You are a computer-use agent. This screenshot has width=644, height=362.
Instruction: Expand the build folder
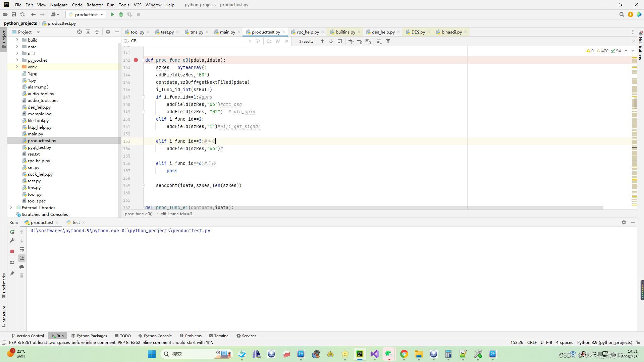(17, 40)
